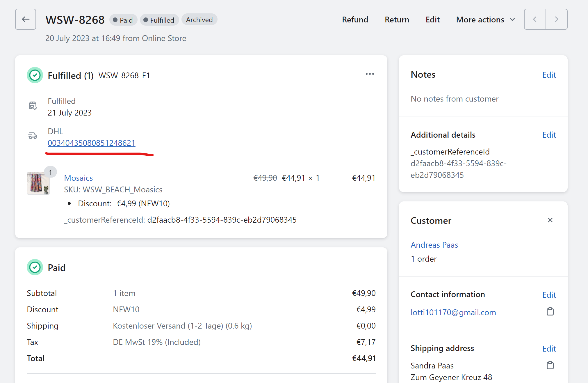
Task: Remove customer with the X icon
Action: (x=550, y=220)
